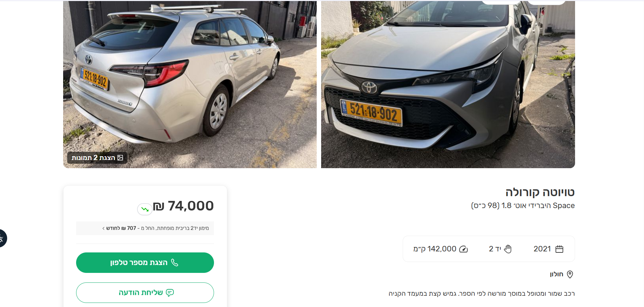644x307 pixels.
Task: Click the טויוטה קורולה listing title
Action: (540, 192)
